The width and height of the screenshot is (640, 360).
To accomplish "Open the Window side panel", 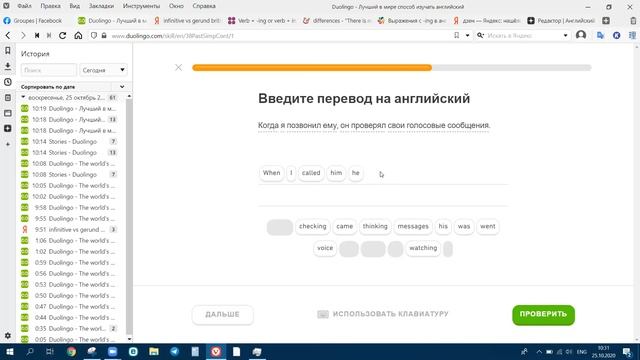I will 8,113.
